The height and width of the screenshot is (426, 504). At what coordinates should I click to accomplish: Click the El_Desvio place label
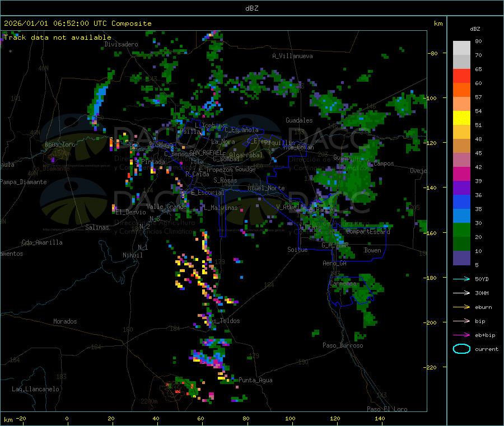130,212
